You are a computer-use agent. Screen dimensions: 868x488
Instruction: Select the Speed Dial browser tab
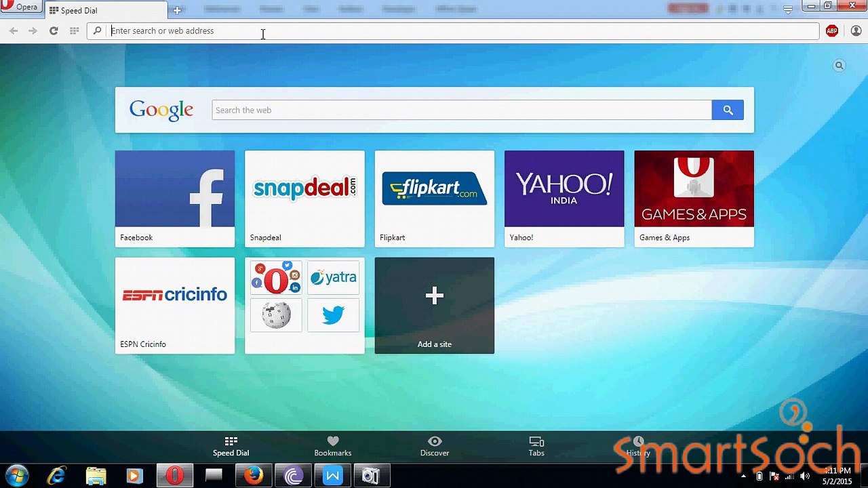[106, 10]
